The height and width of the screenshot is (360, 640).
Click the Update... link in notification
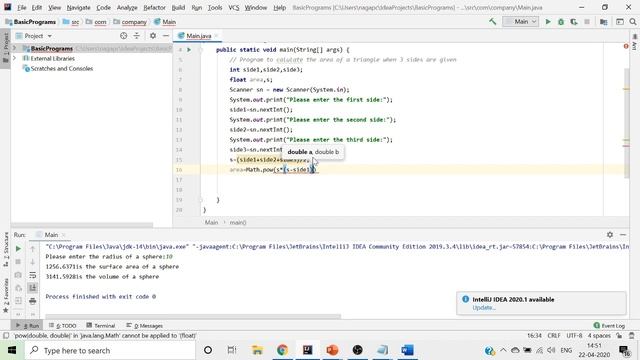click(x=484, y=308)
